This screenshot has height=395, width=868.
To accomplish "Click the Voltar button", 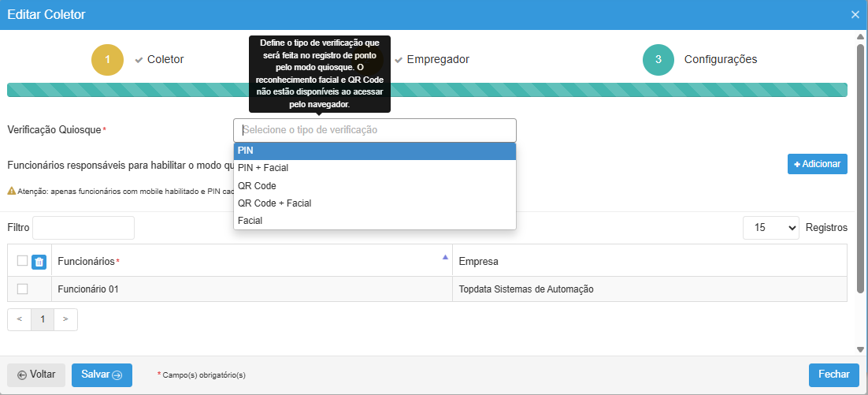I will [36, 375].
